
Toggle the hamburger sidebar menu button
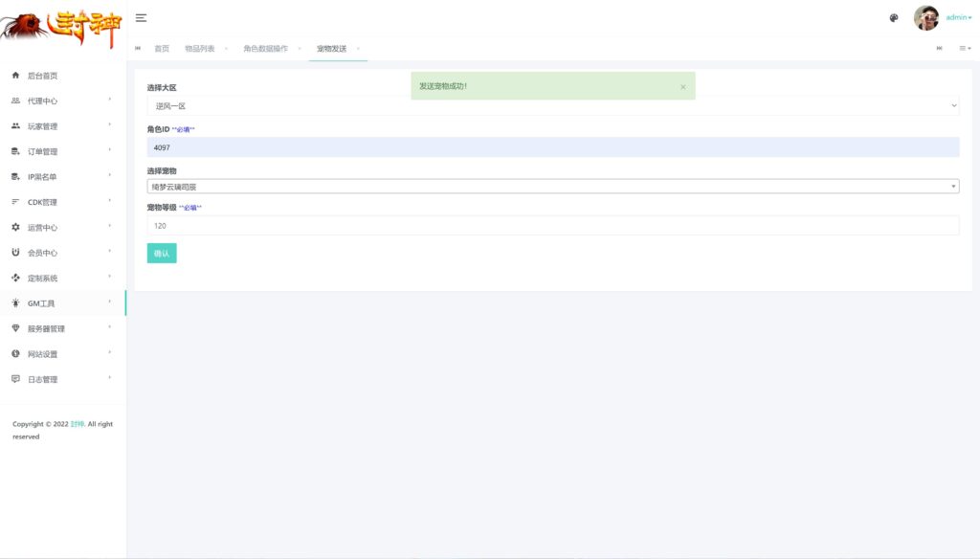[141, 18]
